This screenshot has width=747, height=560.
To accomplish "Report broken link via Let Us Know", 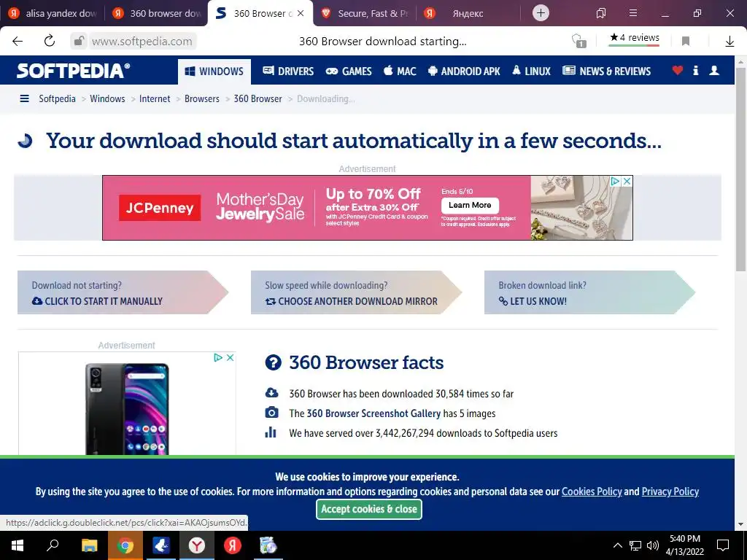I will click(x=589, y=292).
